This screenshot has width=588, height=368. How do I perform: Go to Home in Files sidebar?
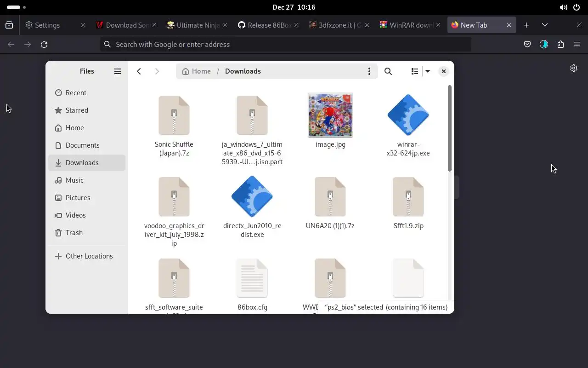point(86,128)
